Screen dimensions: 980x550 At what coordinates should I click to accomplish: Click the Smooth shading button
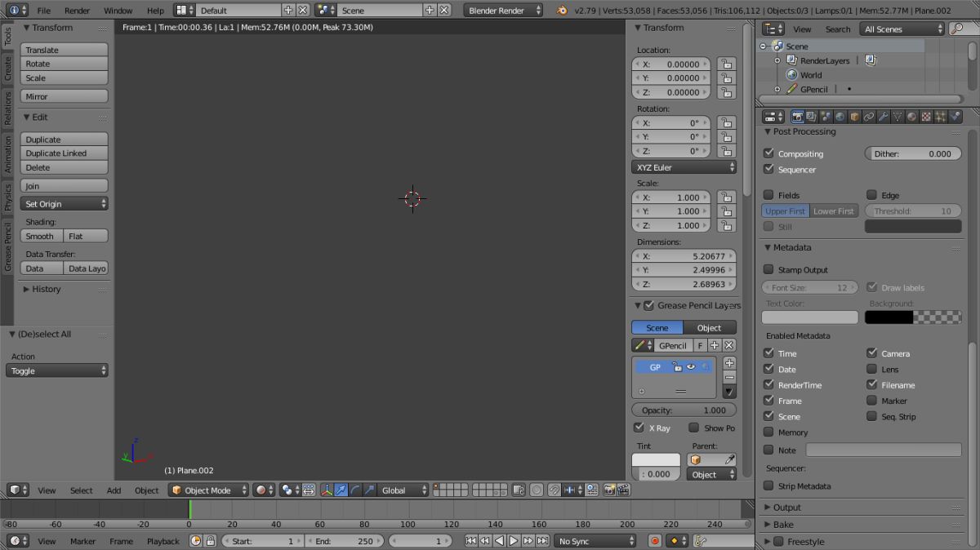click(x=42, y=236)
